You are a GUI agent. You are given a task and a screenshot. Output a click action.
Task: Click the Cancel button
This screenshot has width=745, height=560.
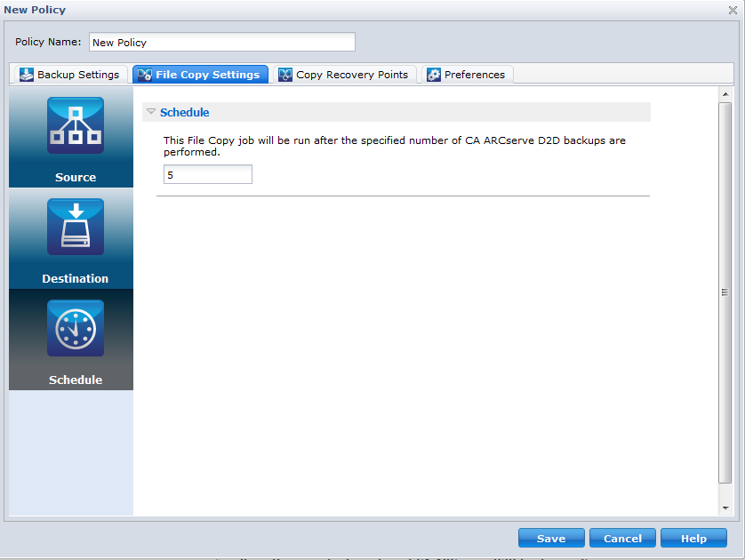[622, 538]
